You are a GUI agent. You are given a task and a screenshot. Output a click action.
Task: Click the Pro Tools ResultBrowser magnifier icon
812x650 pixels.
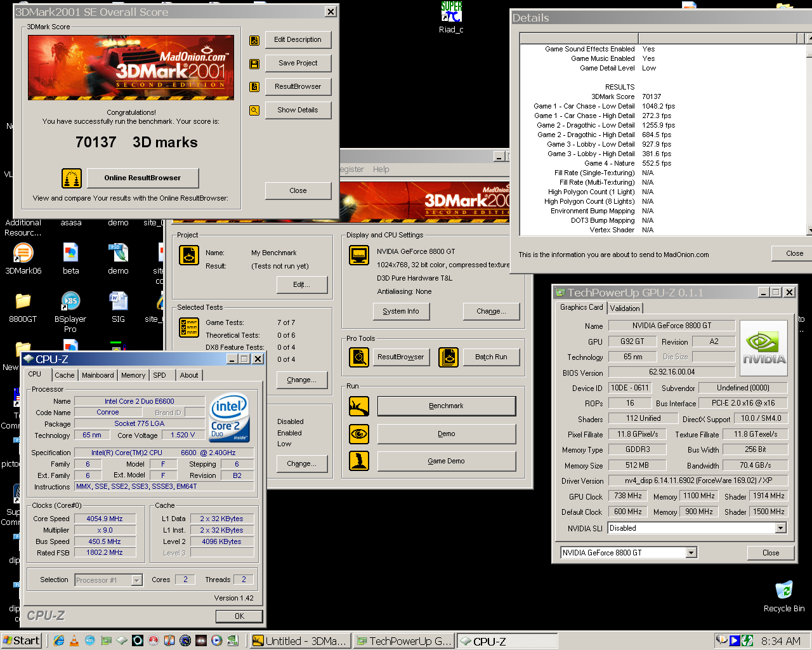359,357
